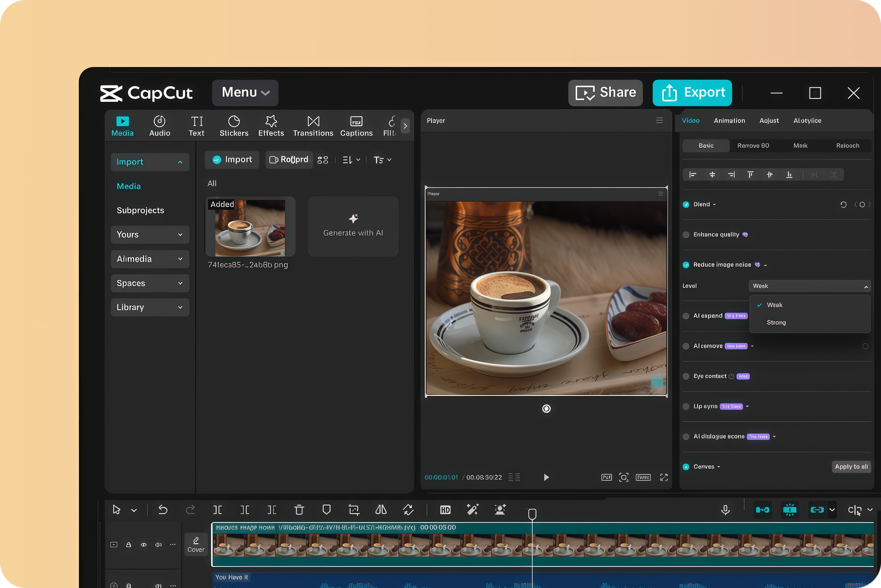Click the Undo icon in the timeline toolbar

click(x=163, y=510)
